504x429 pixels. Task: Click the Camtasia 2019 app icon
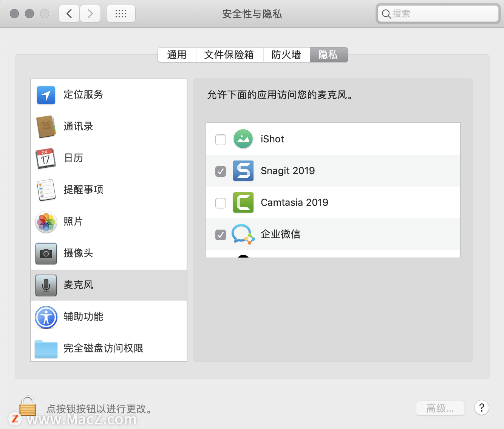[x=243, y=202]
